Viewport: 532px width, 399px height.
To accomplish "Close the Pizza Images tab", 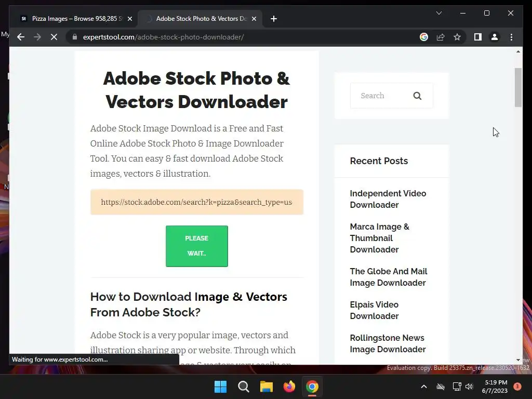I will 129,19.
